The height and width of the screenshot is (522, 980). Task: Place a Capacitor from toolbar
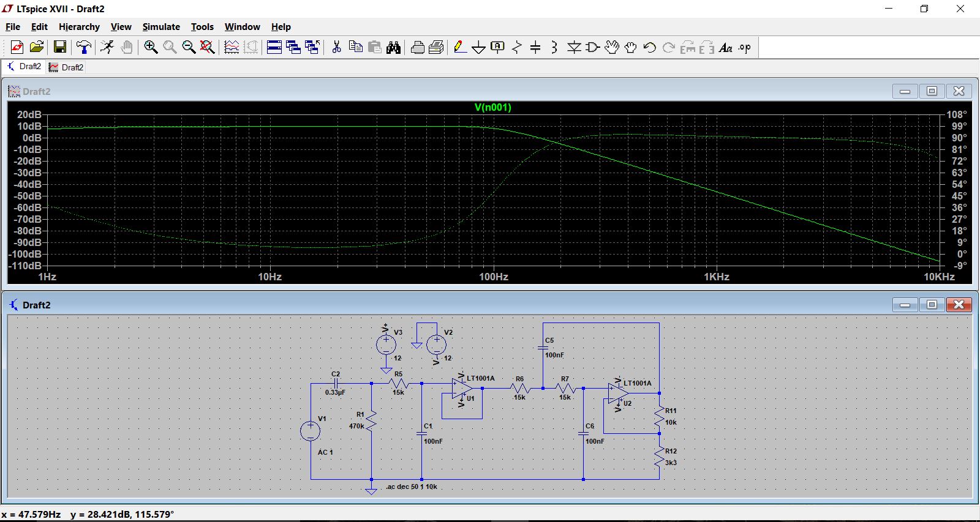pos(535,47)
